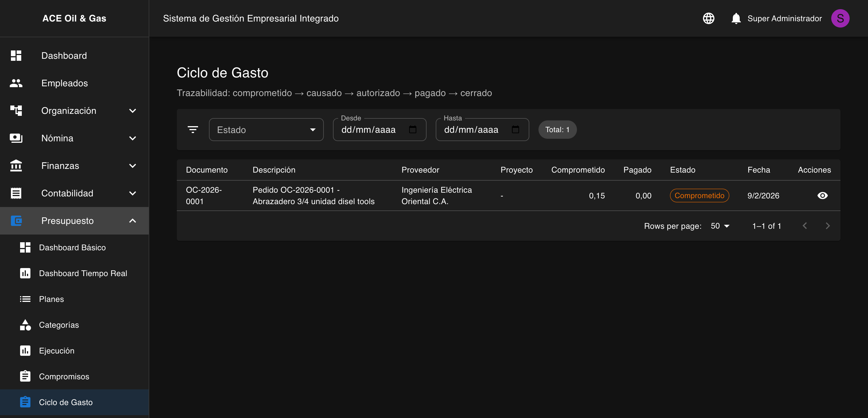Click the Ejecución chart icon
Image resolution: width=868 pixels, height=418 pixels.
[25, 351]
